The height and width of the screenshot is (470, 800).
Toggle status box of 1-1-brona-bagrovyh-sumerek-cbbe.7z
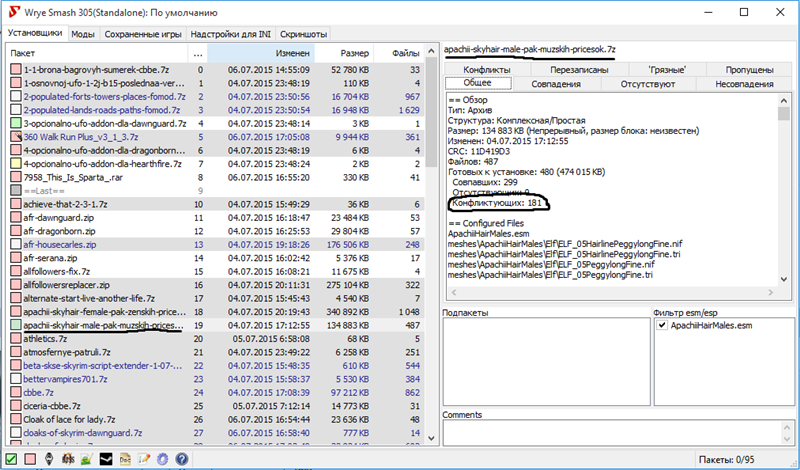[x=16, y=69]
